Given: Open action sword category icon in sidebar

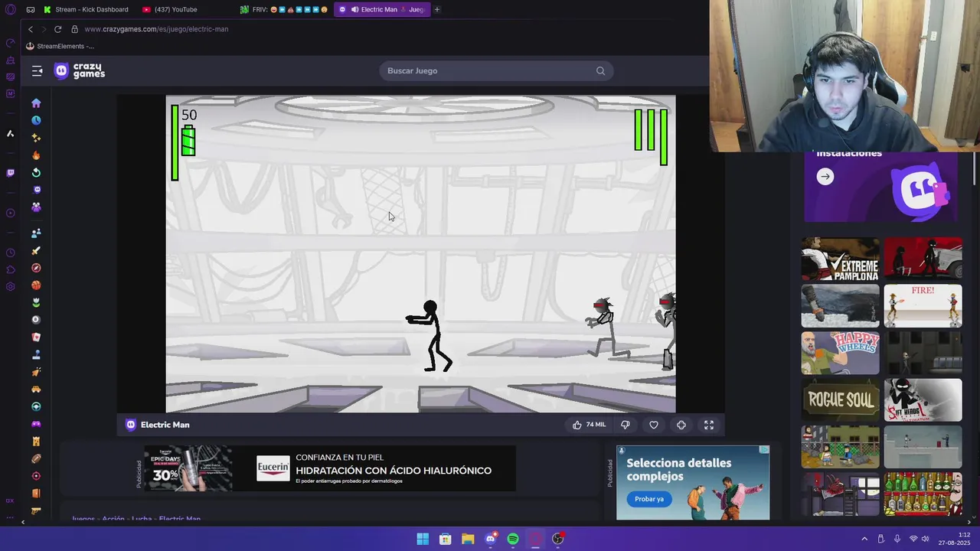Looking at the screenshot, I should [x=36, y=251].
